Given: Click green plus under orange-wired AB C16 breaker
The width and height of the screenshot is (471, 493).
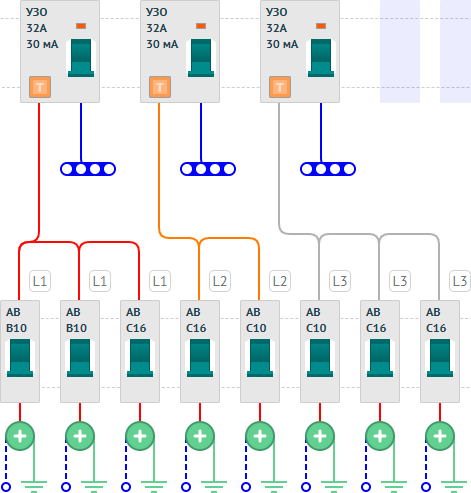Looking at the screenshot, I should coord(200,436).
